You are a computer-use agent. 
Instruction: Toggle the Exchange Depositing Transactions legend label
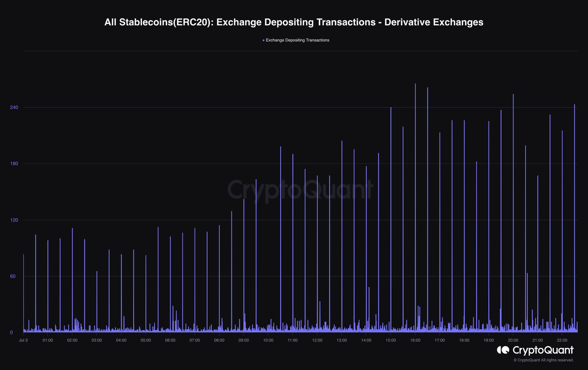point(297,40)
